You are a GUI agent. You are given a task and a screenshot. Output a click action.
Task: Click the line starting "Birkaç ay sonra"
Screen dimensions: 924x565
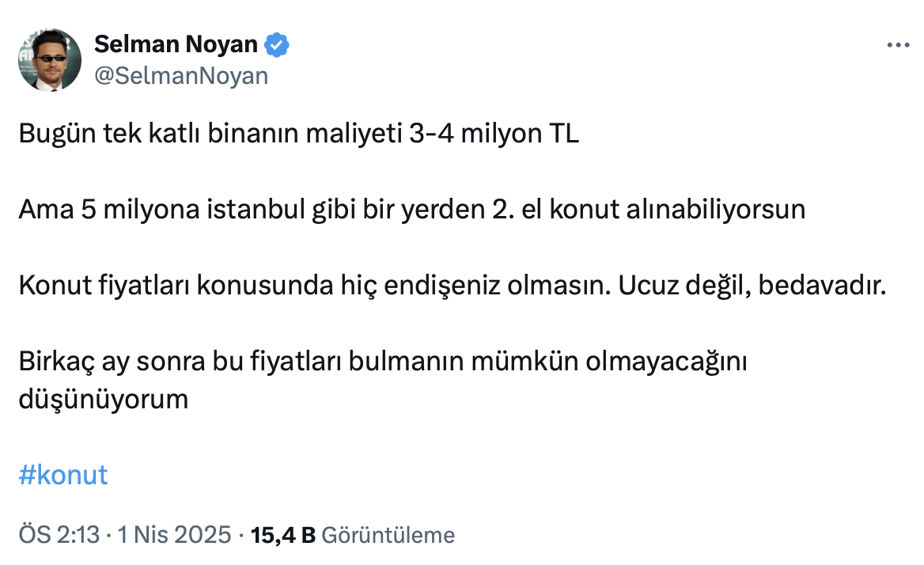(383, 362)
